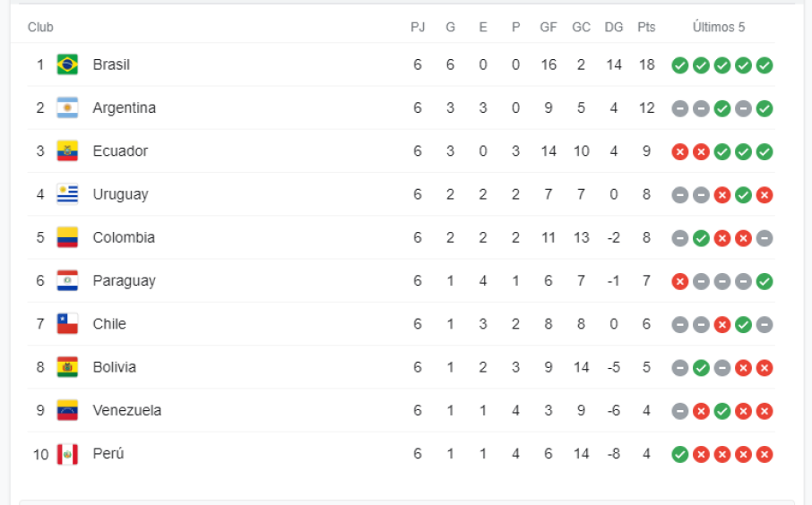Click the Colombia flag icon
The image size is (812, 505).
(67, 237)
